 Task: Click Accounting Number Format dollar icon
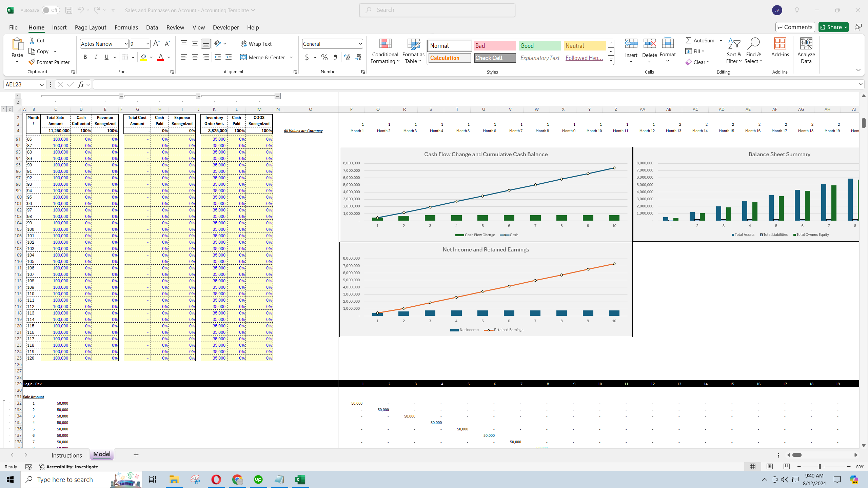pyautogui.click(x=307, y=57)
